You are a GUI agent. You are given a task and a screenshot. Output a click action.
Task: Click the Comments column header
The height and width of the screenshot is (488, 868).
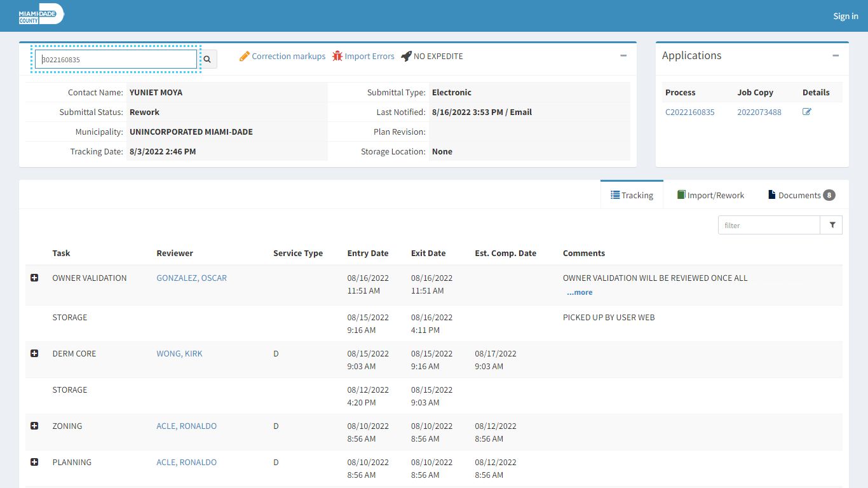584,253
